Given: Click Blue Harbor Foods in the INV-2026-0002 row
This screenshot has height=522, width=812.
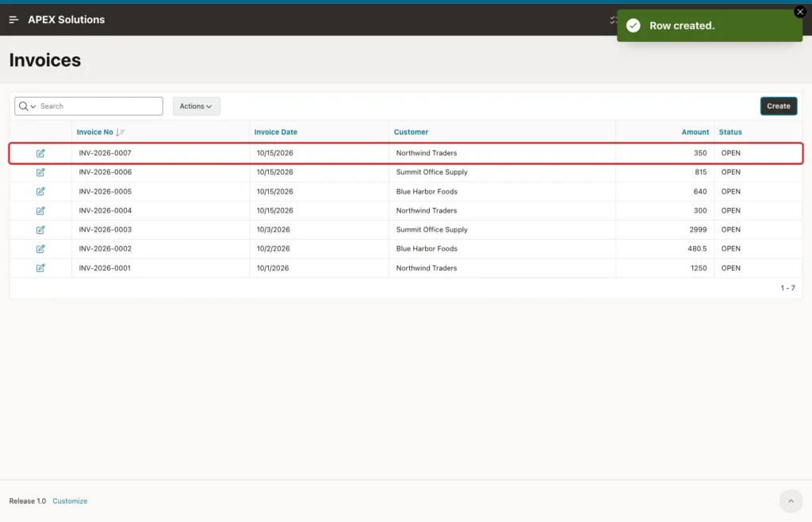Looking at the screenshot, I should point(427,248).
